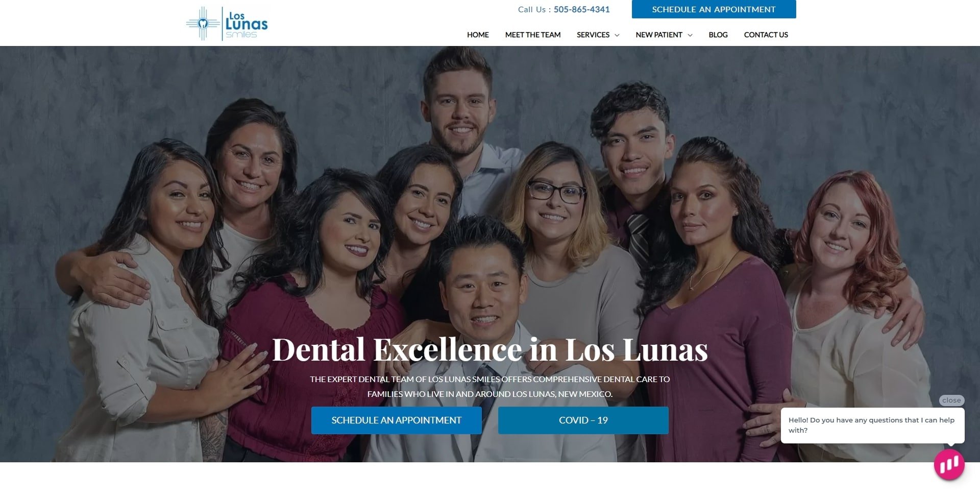Open the pink chat widget icon
This screenshot has width=980, height=495.
[x=949, y=464]
